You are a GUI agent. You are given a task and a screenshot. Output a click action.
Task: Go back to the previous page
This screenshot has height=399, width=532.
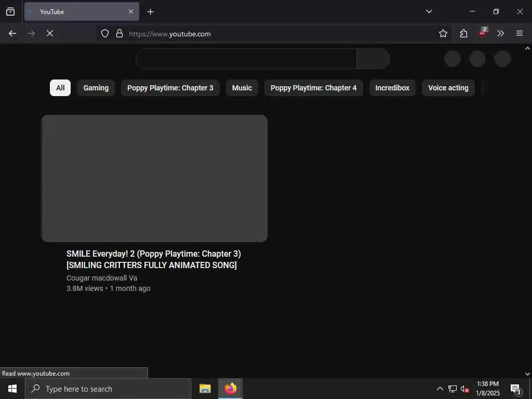tap(12, 33)
